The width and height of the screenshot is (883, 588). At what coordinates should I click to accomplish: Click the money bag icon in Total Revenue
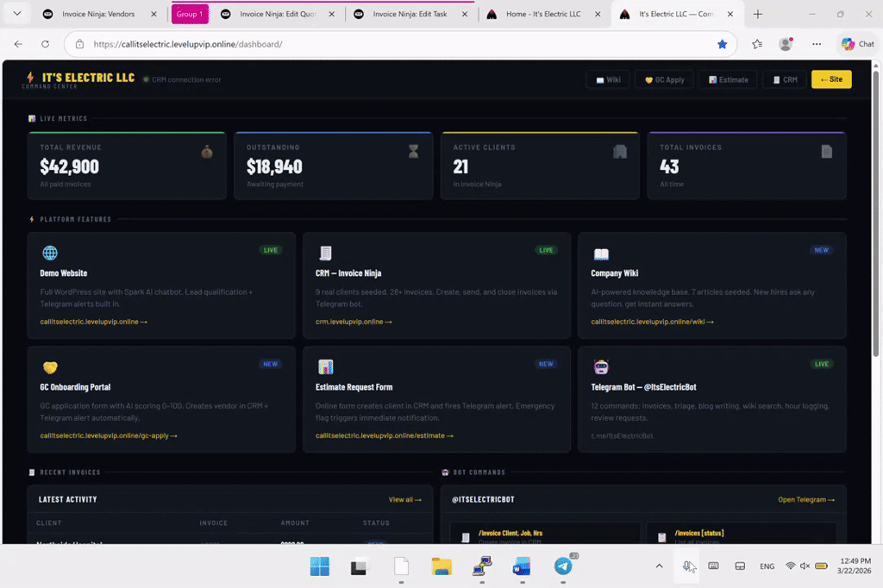[x=207, y=152]
